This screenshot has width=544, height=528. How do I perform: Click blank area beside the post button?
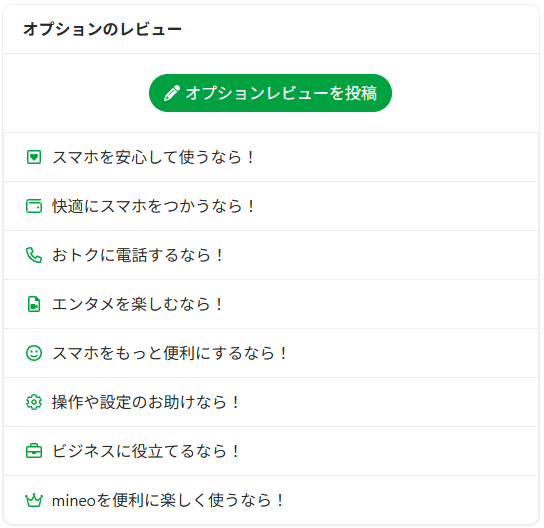tap(465, 93)
